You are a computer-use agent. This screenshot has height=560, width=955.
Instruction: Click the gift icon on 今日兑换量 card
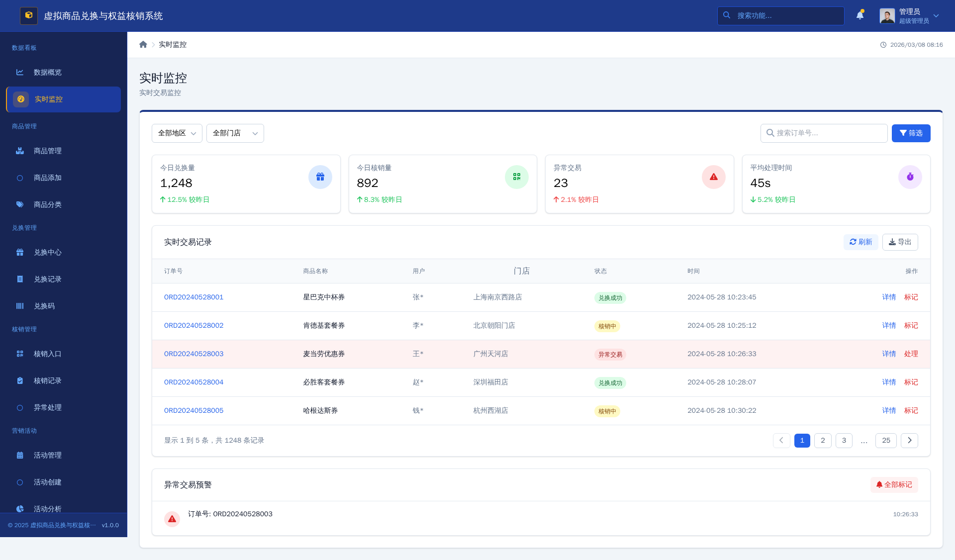320,177
